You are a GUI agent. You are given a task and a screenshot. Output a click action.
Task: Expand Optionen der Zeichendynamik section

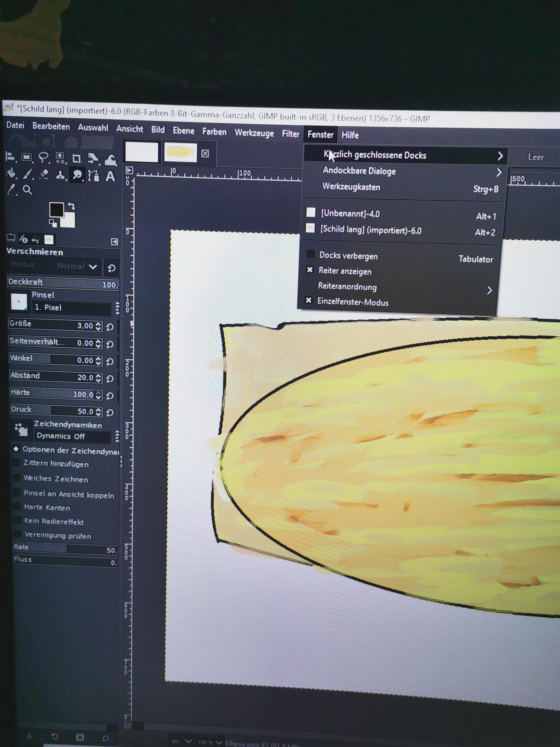click(x=16, y=449)
